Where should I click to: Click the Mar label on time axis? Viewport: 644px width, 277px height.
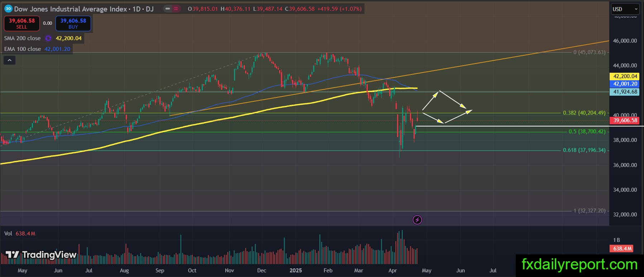click(x=358, y=271)
